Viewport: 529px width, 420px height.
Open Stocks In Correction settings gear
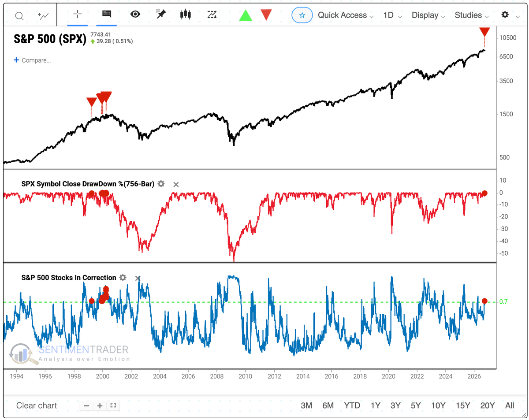coord(123,278)
